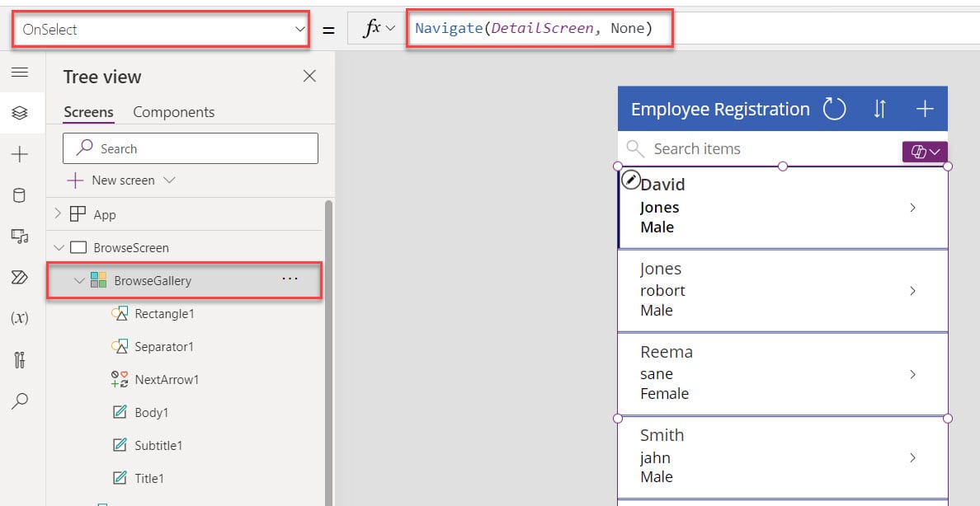
Task: Close the Tree view panel
Action: (x=309, y=76)
